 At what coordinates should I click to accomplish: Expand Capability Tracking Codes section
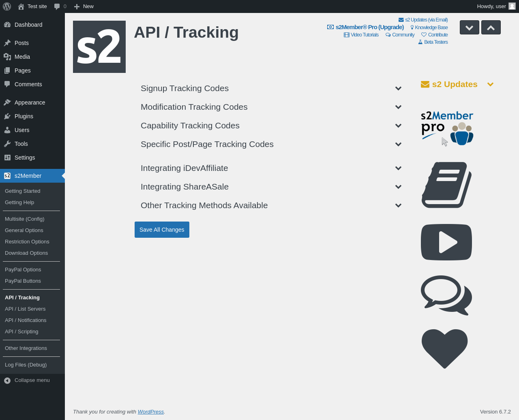[271, 126]
